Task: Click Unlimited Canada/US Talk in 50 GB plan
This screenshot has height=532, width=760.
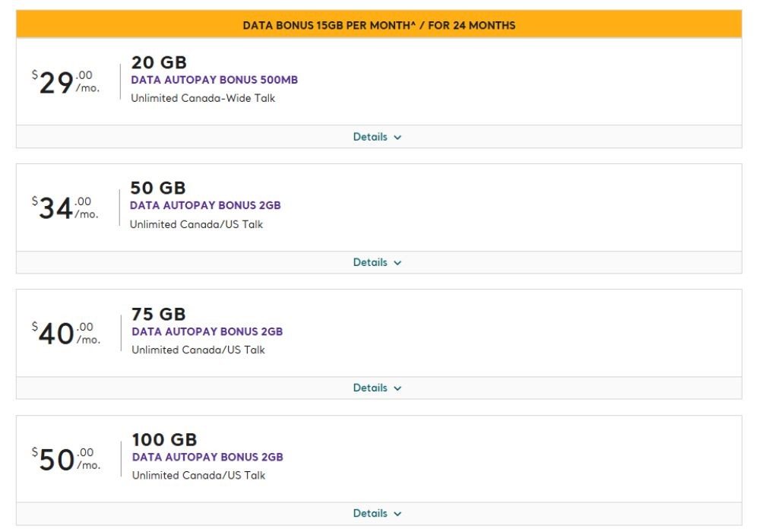Action: pyautogui.click(x=196, y=224)
